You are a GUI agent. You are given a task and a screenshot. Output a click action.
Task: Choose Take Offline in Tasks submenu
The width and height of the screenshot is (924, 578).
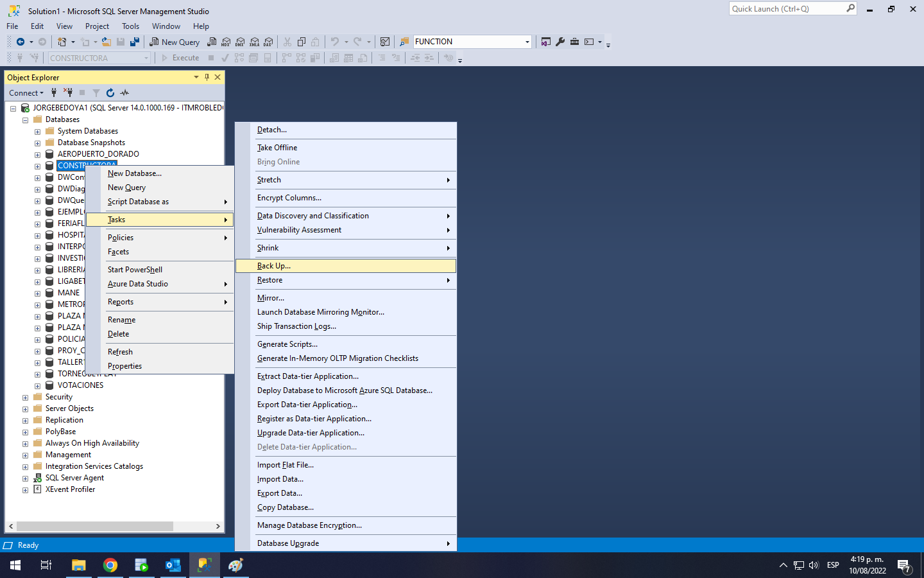pyautogui.click(x=346, y=148)
